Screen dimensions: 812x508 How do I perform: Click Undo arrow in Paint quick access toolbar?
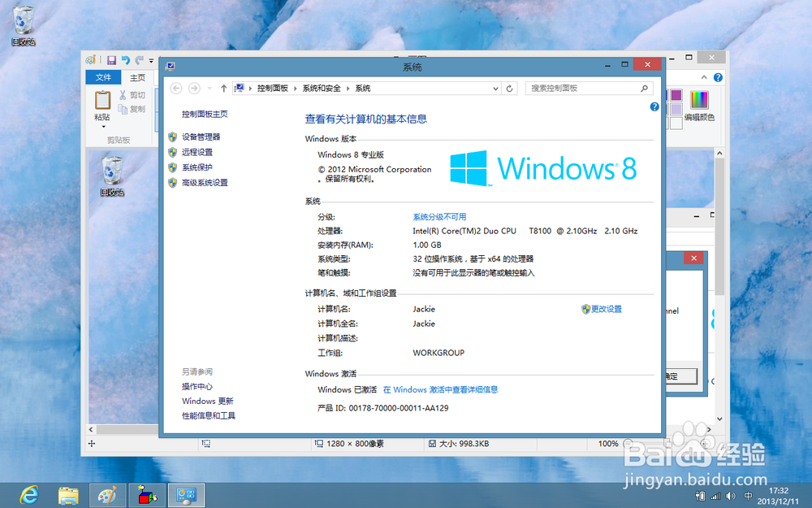[x=125, y=60]
